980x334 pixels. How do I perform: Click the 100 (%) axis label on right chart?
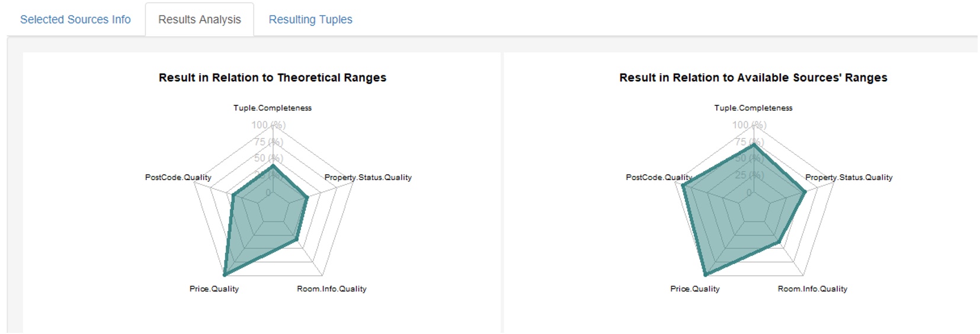tap(749, 125)
